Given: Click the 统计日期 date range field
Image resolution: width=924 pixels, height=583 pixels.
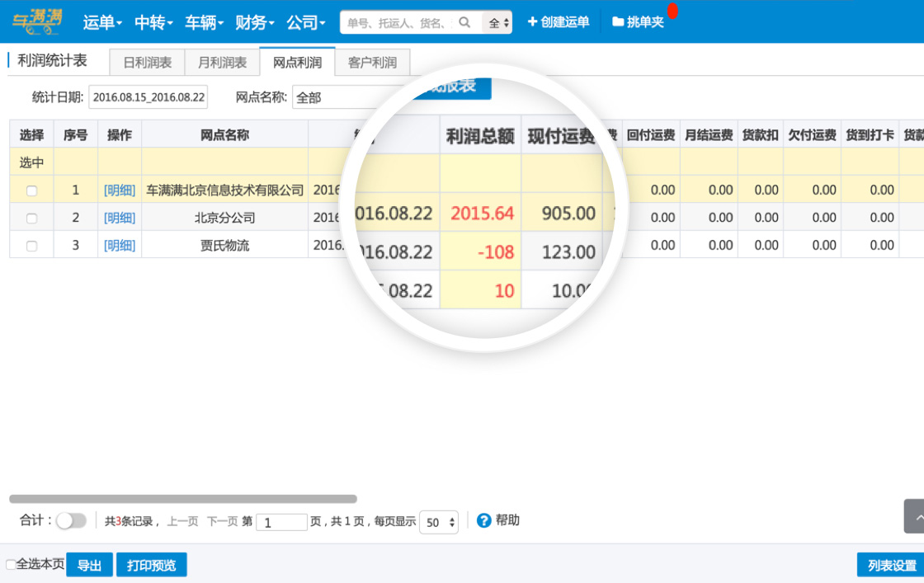Looking at the screenshot, I should pyautogui.click(x=148, y=97).
